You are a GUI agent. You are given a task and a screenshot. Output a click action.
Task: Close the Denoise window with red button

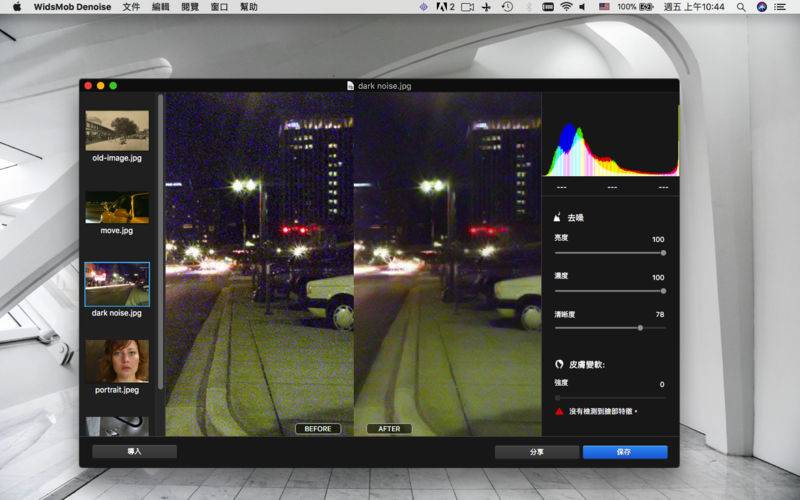[x=88, y=86]
